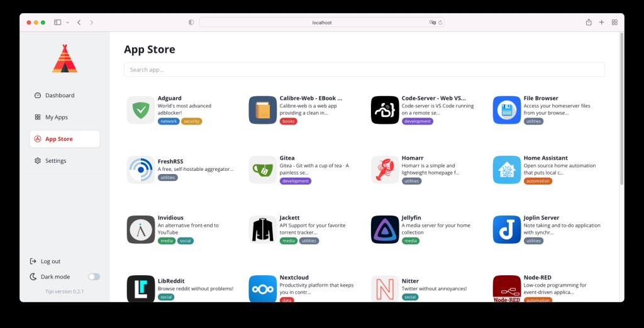Image resolution: width=644 pixels, height=328 pixels.
Task: Reload the page with the refresh icon
Action: click(440, 23)
